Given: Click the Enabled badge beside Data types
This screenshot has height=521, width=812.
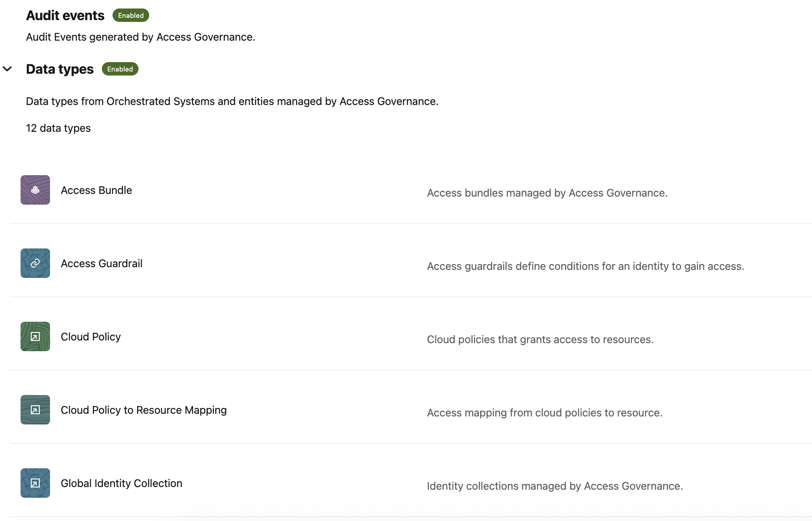Looking at the screenshot, I should coord(120,69).
